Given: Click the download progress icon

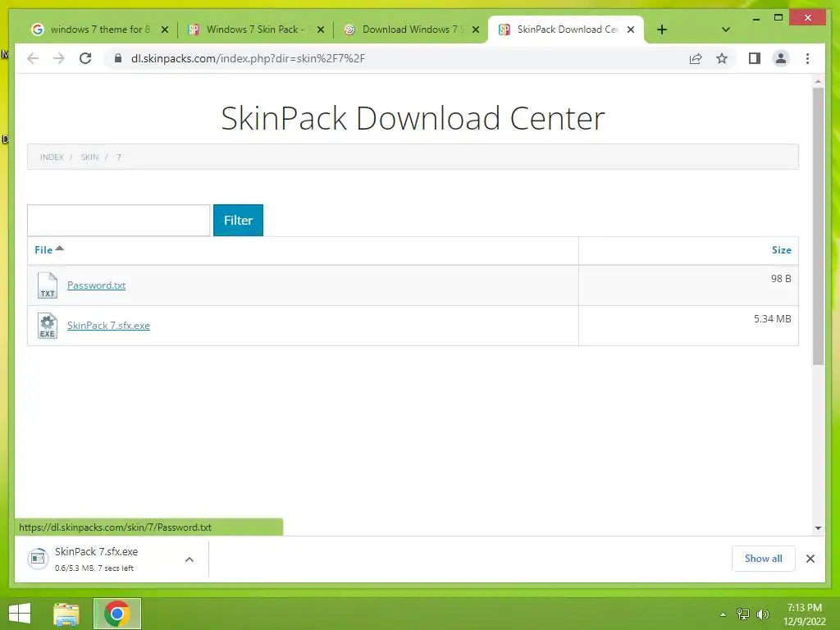Looking at the screenshot, I should [x=38, y=559].
